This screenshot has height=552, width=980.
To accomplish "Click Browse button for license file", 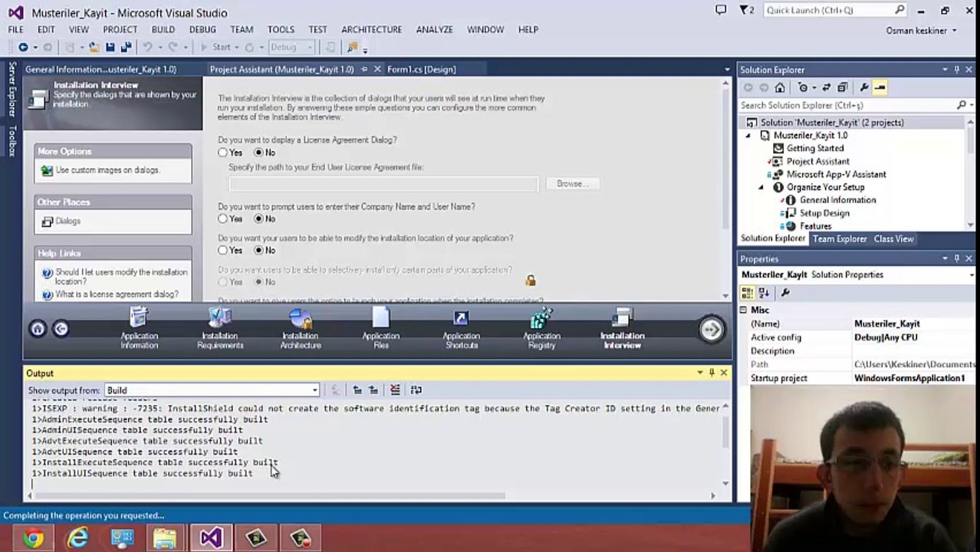I will click(x=572, y=184).
